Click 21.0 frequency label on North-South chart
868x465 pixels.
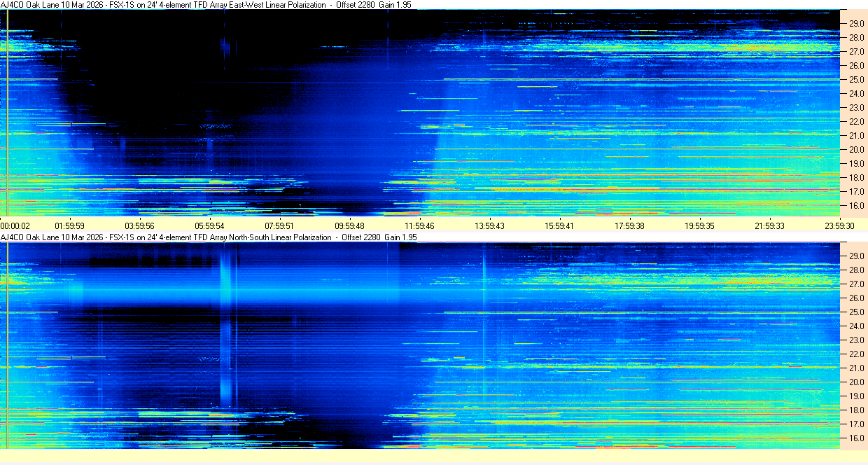pos(857,368)
